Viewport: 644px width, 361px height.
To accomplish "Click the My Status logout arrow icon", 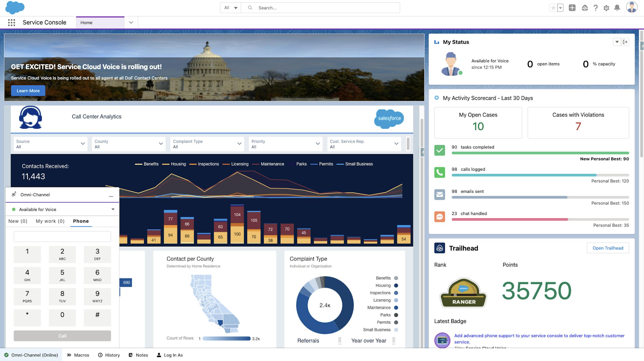I will [x=625, y=42].
